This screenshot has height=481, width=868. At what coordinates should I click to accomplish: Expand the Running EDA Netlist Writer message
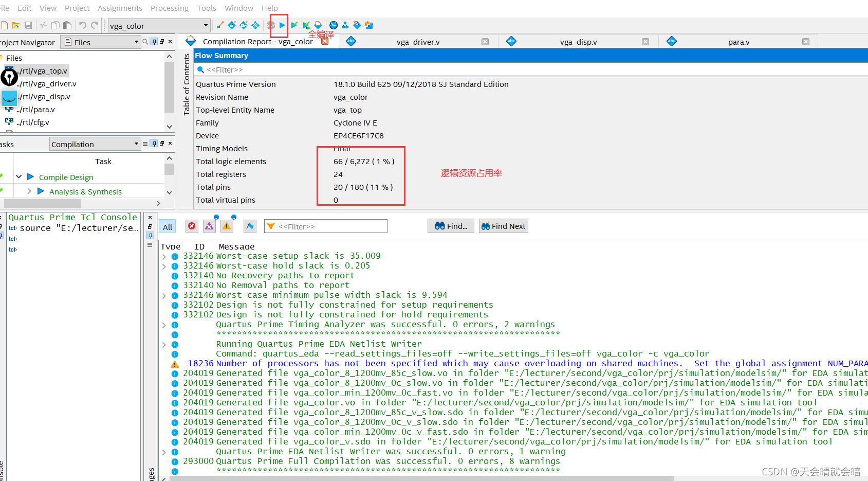point(164,344)
